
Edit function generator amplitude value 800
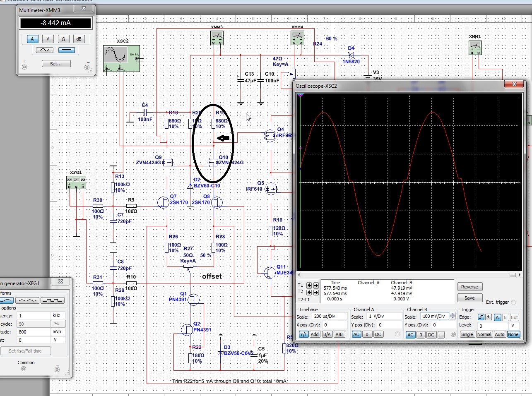[x=33, y=332]
